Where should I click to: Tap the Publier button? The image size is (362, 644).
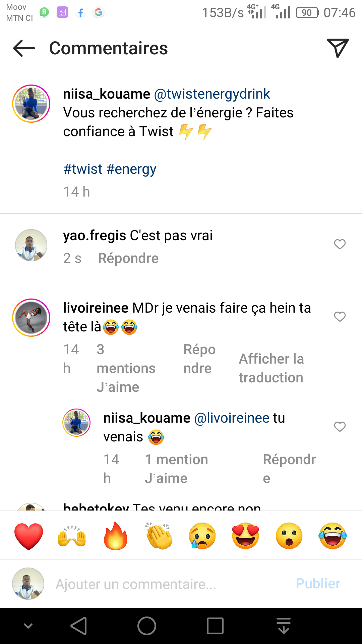coord(318,584)
